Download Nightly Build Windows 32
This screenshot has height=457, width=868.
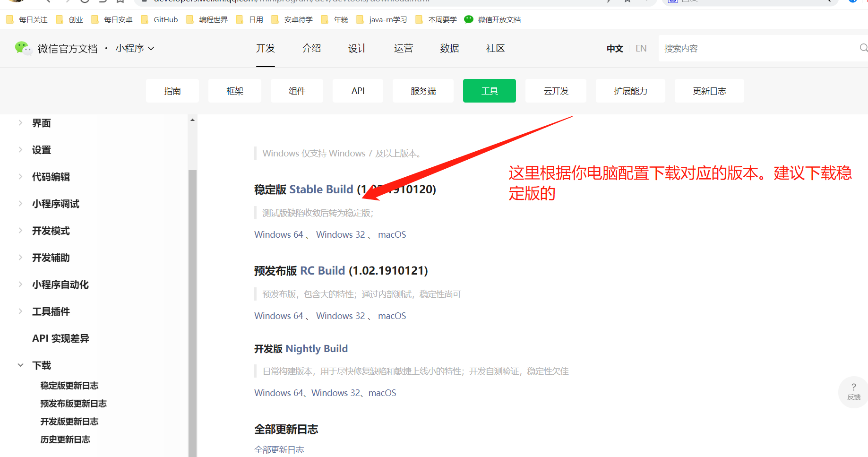(x=336, y=393)
